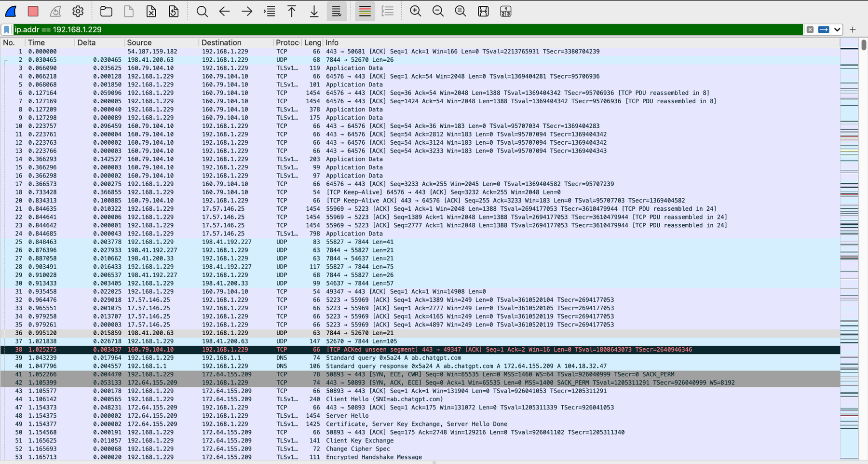Toggle packet colorization rules
The height and width of the screenshot is (464, 868).
365,11
